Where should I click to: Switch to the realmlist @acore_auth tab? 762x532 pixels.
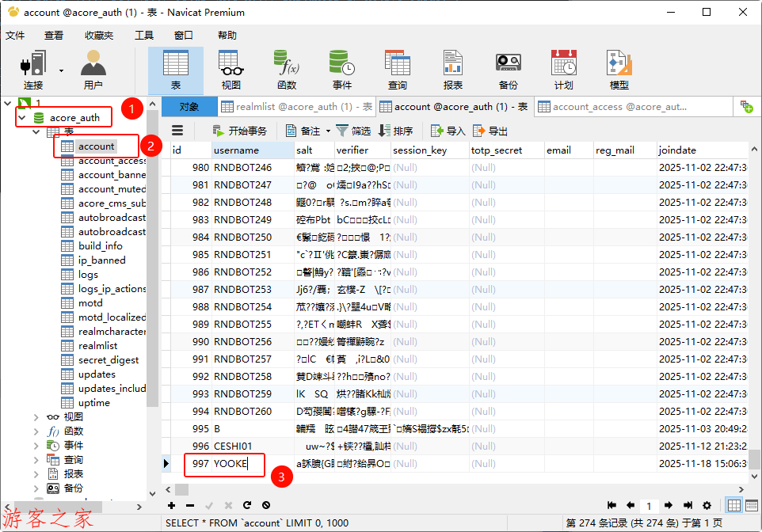pyautogui.click(x=295, y=107)
